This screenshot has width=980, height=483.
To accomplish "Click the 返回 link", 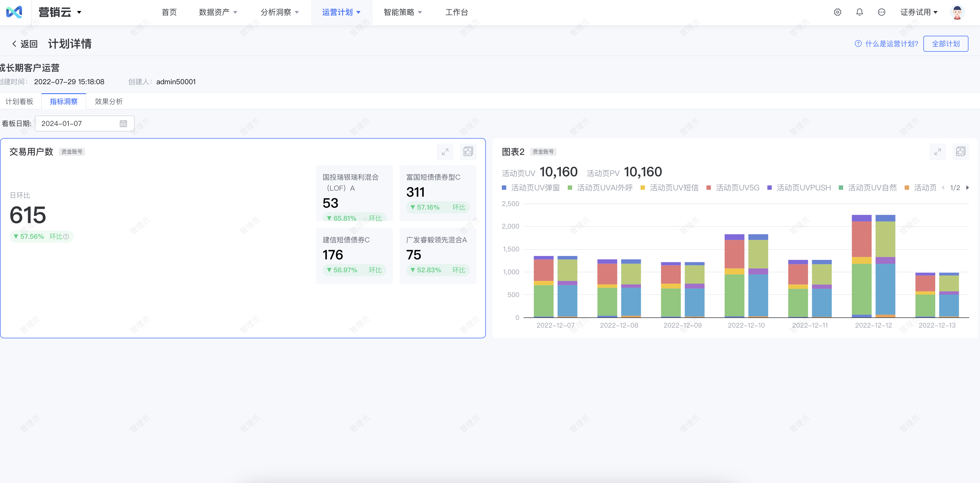I will click(29, 44).
